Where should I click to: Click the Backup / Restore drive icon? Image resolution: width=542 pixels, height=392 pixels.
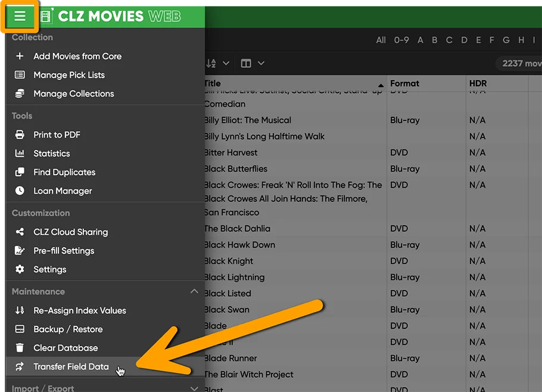click(x=20, y=329)
